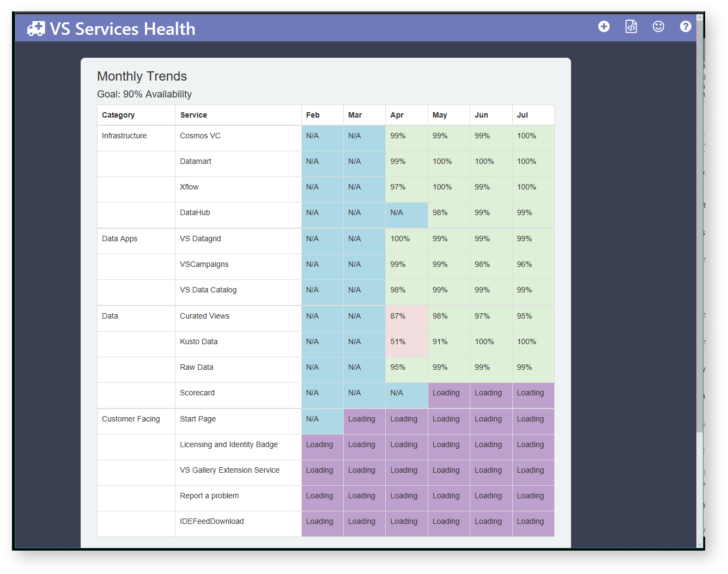Screen dimensions: 728x574
Task: Click the VS Services Health title
Action: click(123, 29)
